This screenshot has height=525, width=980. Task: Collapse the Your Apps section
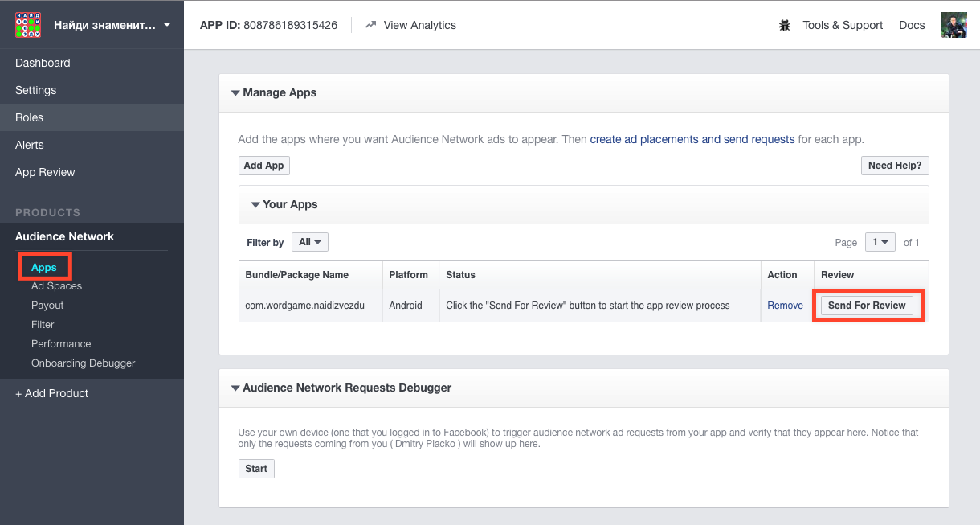pos(255,205)
